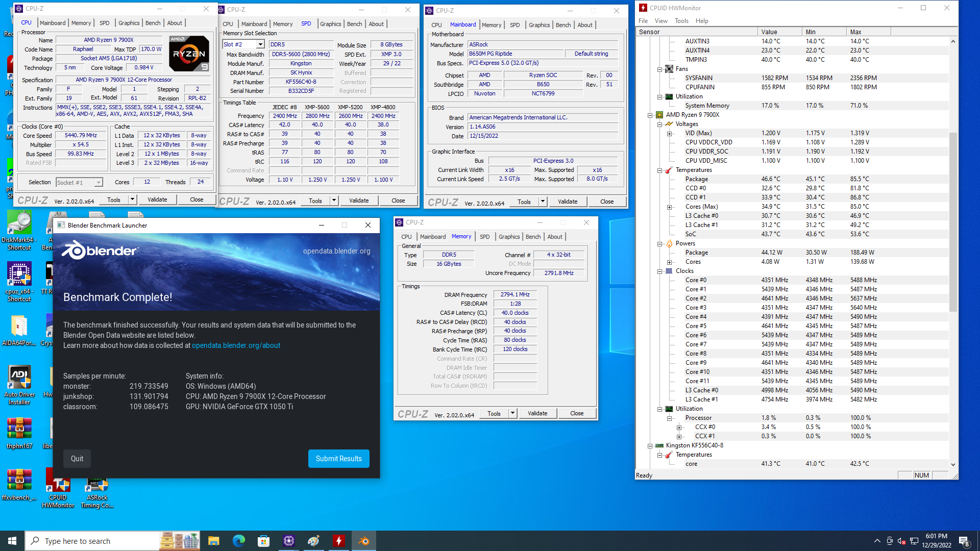This screenshot has width=980, height=551.
Task: Collapse AMD Ryzen 9 7900X tree node
Action: pyautogui.click(x=650, y=115)
